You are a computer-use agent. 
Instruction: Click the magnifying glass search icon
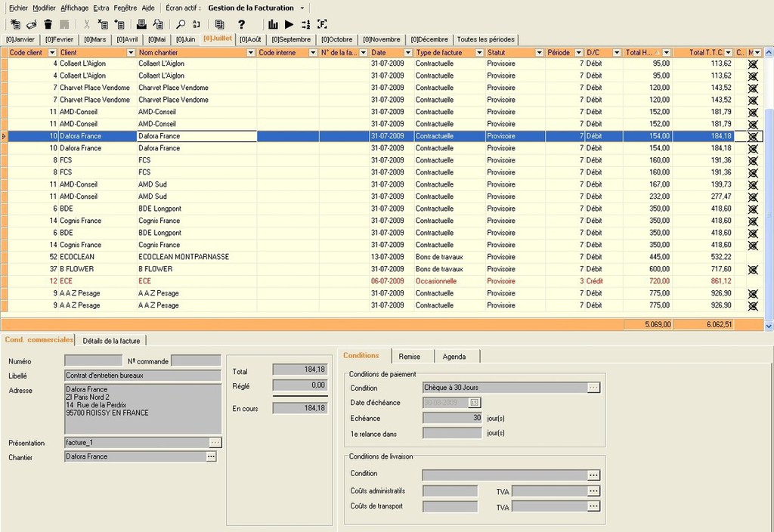click(181, 24)
